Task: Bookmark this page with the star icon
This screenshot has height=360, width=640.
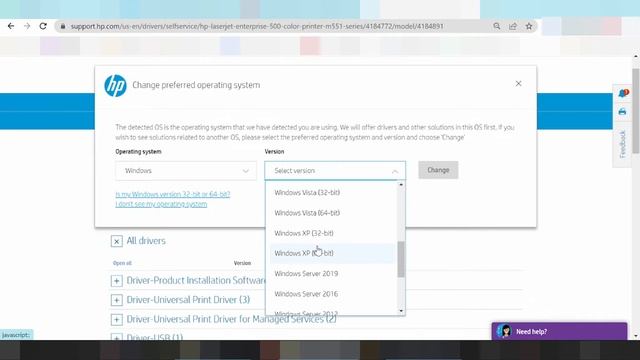Action: click(529, 26)
